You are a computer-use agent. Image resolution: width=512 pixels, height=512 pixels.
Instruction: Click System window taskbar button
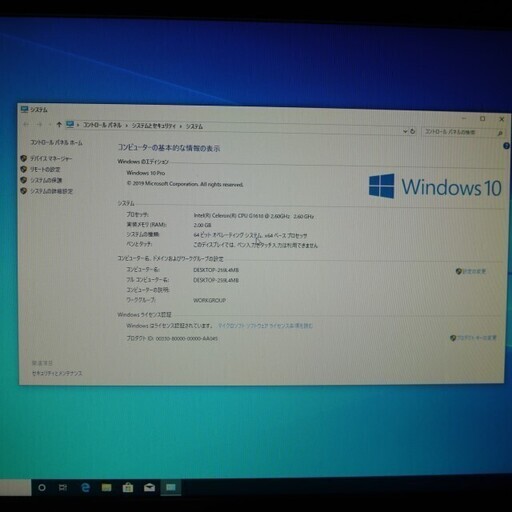[171, 488]
